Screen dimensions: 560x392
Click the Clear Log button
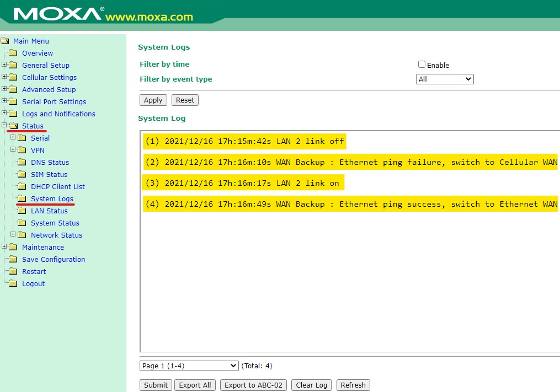click(x=312, y=385)
